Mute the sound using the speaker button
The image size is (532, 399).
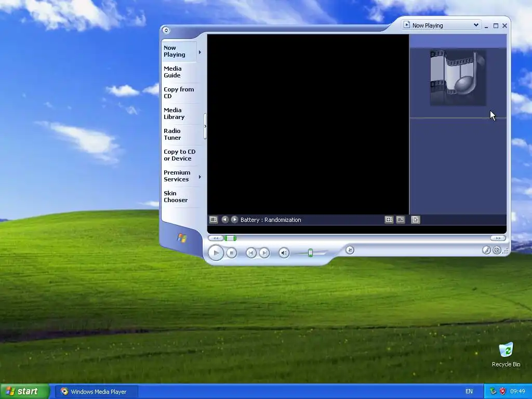coord(284,253)
